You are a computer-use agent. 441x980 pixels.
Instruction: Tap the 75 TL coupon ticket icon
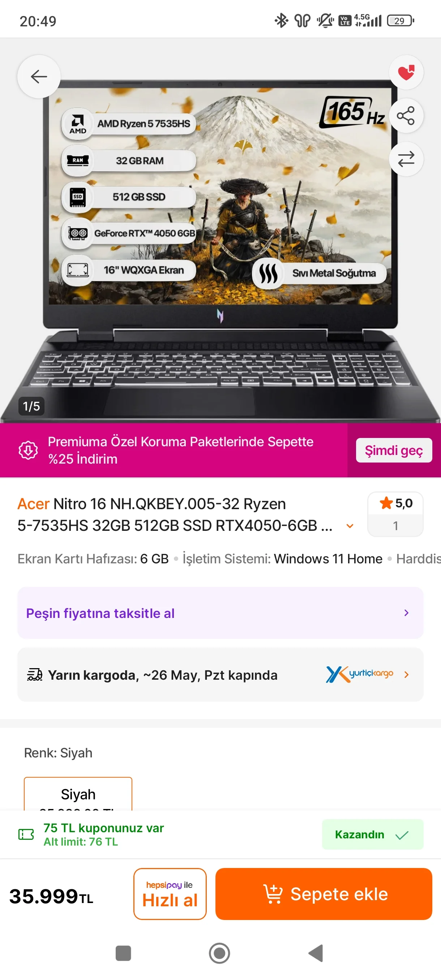pyautogui.click(x=26, y=834)
